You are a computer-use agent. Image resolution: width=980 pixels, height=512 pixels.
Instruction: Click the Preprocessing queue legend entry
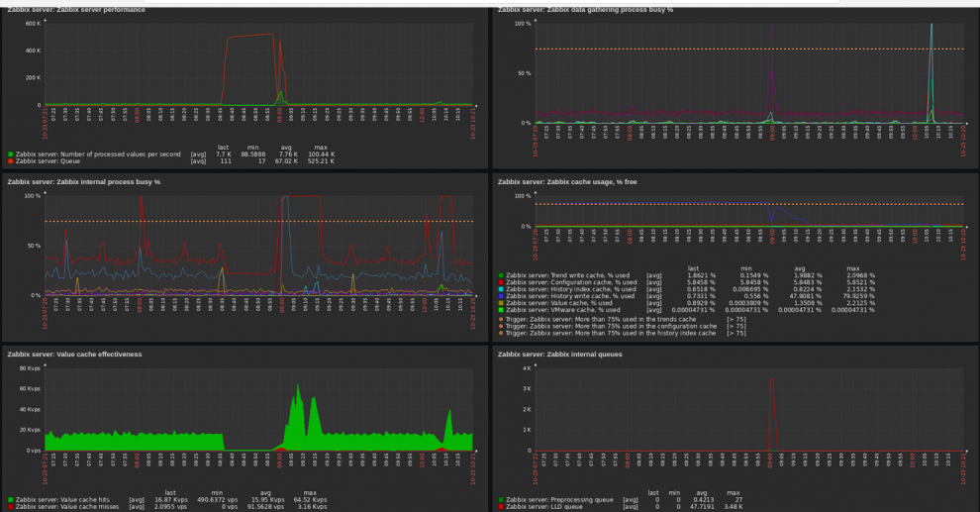pos(558,499)
